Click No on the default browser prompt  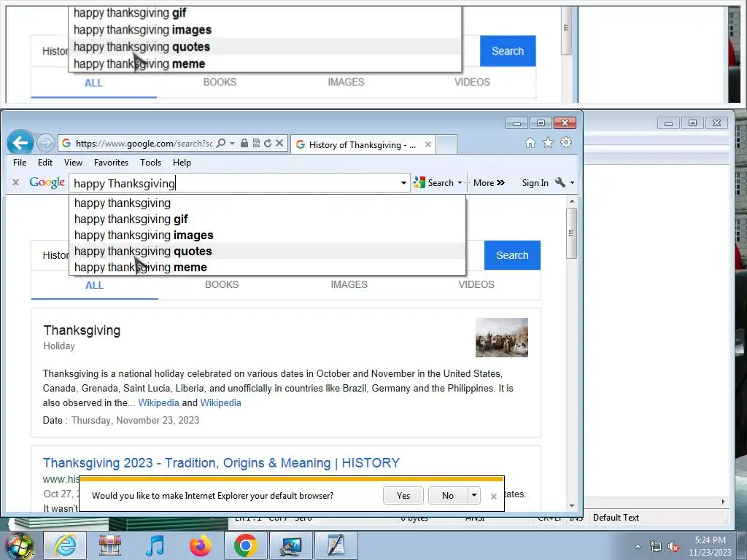(448, 496)
